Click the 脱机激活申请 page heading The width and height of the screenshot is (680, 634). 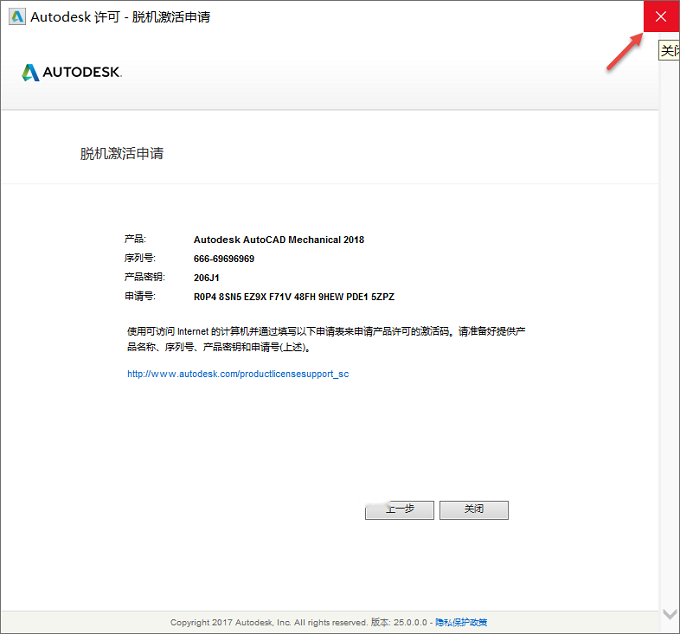pos(122,154)
